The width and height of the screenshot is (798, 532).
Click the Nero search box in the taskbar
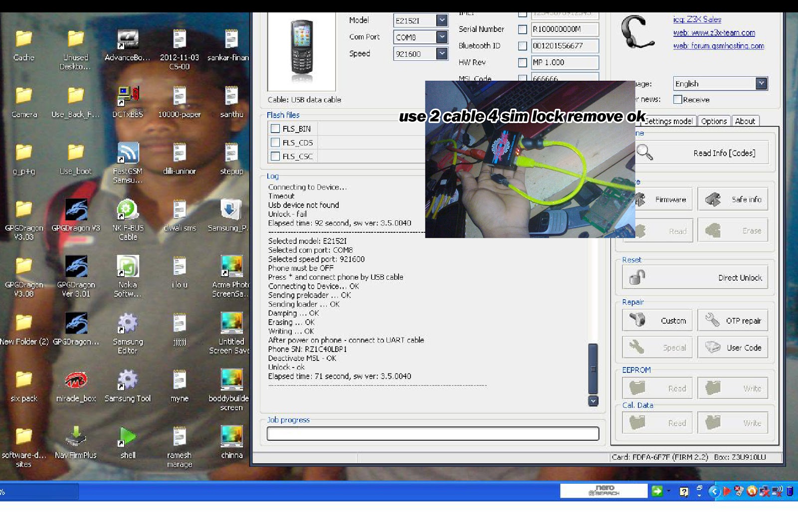pos(603,491)
